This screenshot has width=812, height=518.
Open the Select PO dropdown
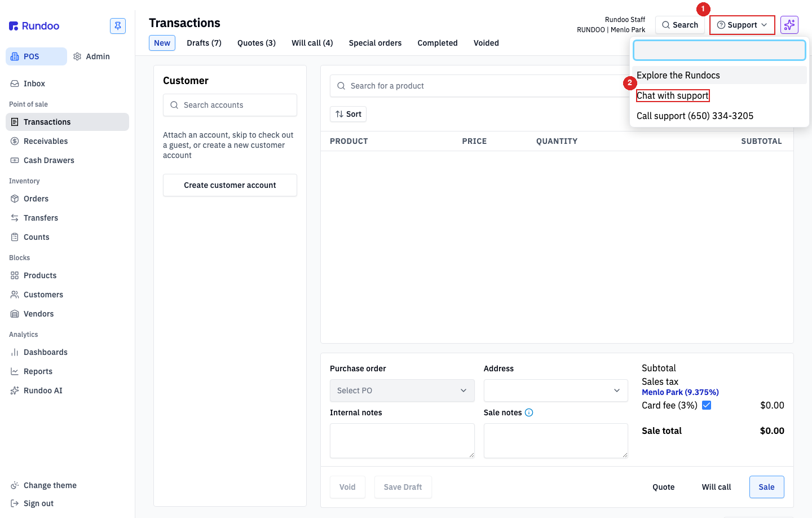[402, 390]
